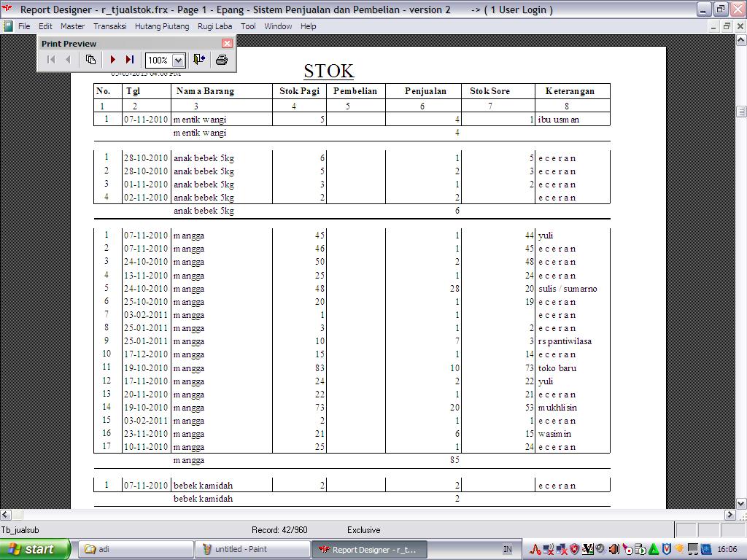Open the Hutang Piutang menu
This screenshot has height=560, width=747.
click(162, 26)
